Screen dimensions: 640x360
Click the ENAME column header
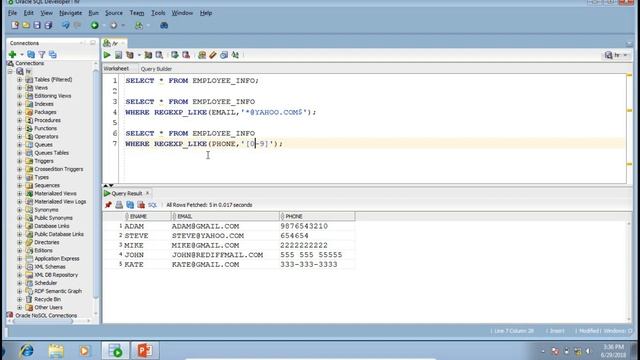click(148, 216)
